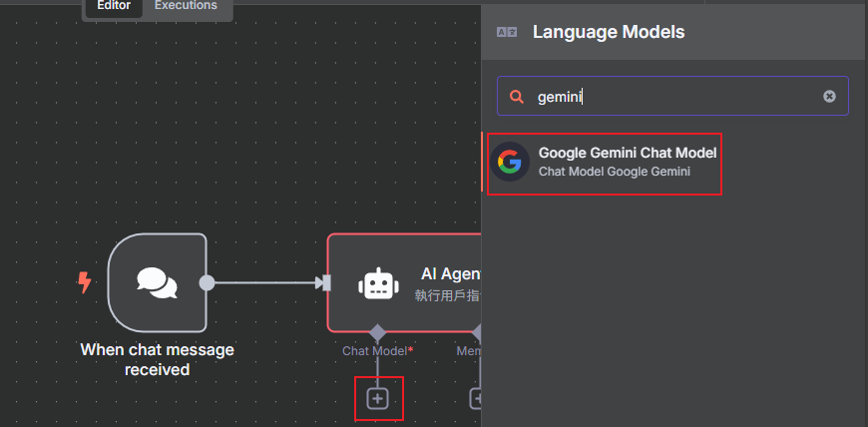Click the Language Models panel header icon
868x427 pixels.
[x=507, y=32]
